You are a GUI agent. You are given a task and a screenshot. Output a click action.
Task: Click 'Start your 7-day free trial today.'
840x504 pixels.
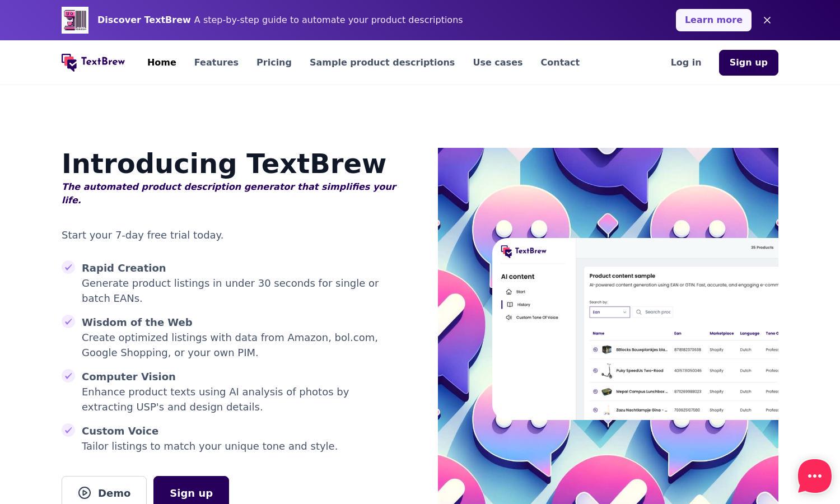coord(142,235)
